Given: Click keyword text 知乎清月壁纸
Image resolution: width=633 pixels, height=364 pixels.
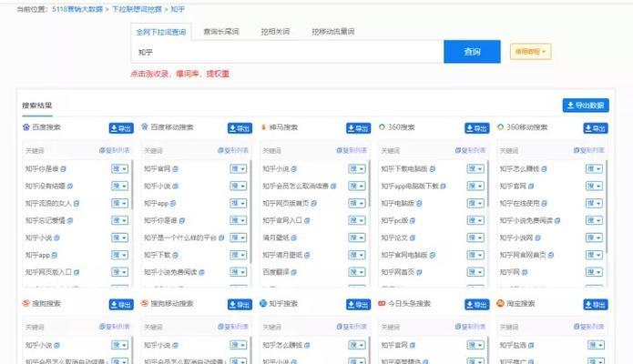Looking at the screenshot, I should click(x=282, y=255).
